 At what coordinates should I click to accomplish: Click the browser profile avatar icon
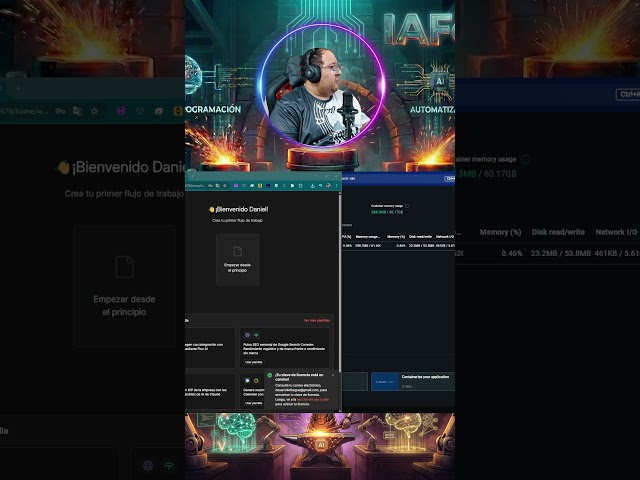tap(328, 186)
